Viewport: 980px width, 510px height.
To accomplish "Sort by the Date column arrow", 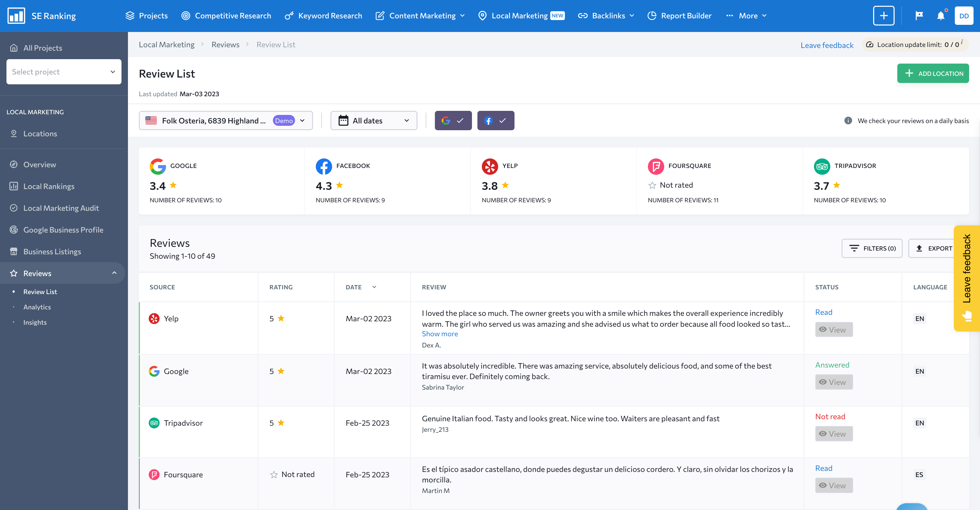I will (x=374, y=287).
